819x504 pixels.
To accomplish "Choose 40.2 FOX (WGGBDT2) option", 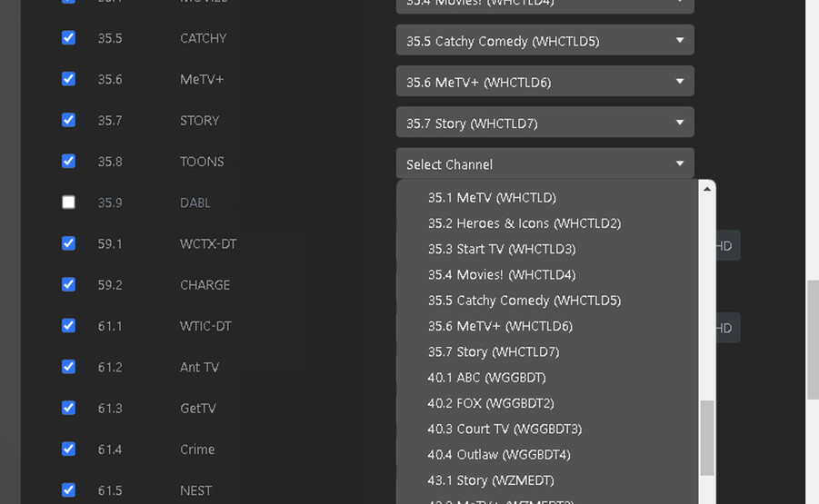I will (x=491, y=403).
